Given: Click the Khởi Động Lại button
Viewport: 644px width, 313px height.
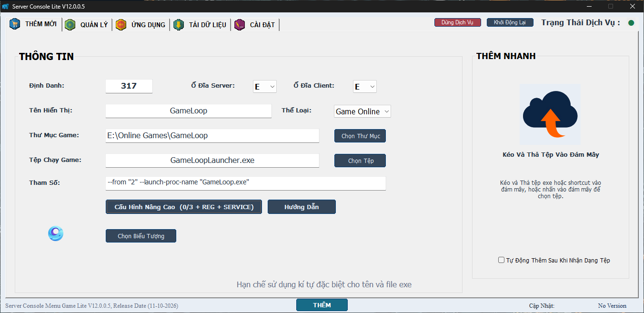Looking at the screenshot, I should 510,22.
